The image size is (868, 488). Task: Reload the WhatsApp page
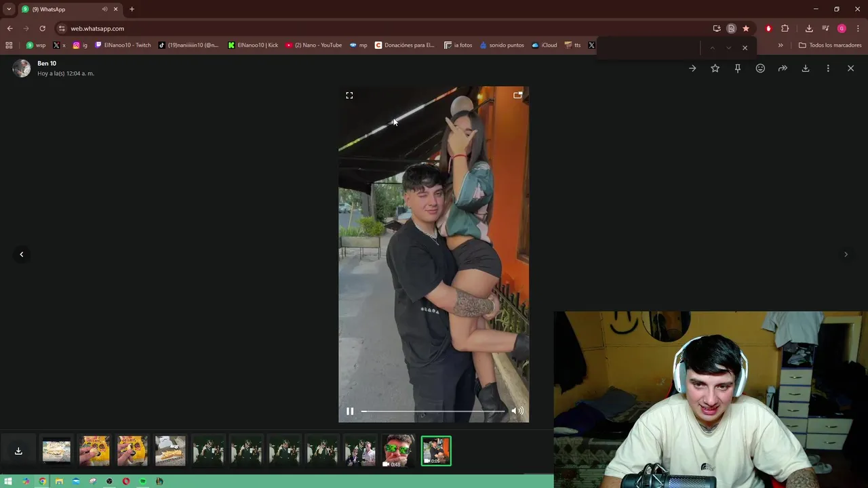click(42, 28)
